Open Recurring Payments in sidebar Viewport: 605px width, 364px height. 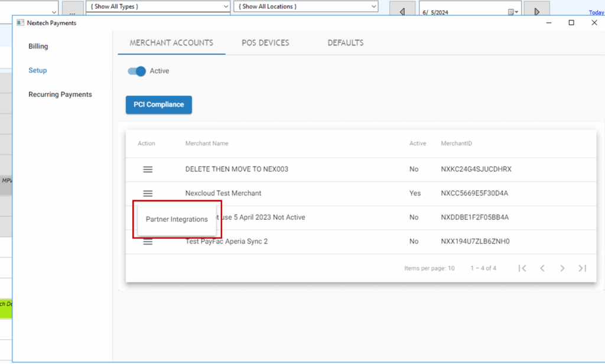[x=60, y=95]
